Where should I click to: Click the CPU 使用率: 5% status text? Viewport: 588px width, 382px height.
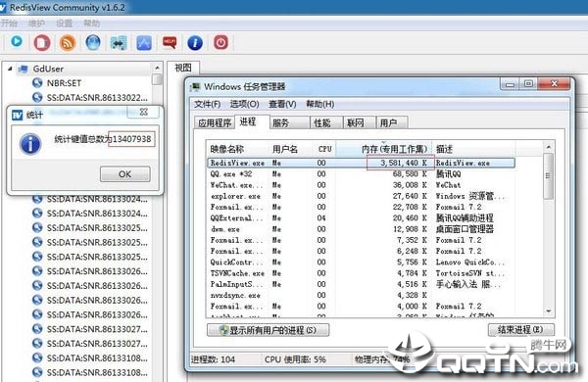coord(295,359)
